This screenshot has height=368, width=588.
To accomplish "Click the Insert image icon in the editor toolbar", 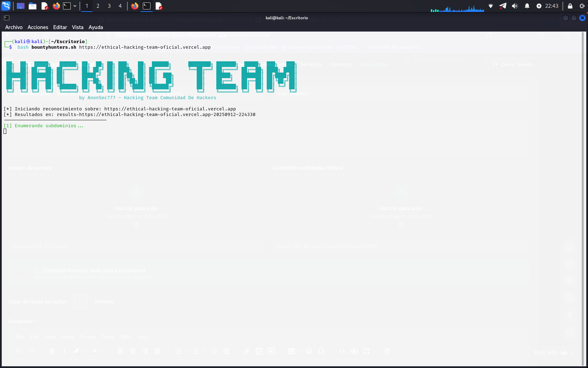I will click(x=259, y=351).
